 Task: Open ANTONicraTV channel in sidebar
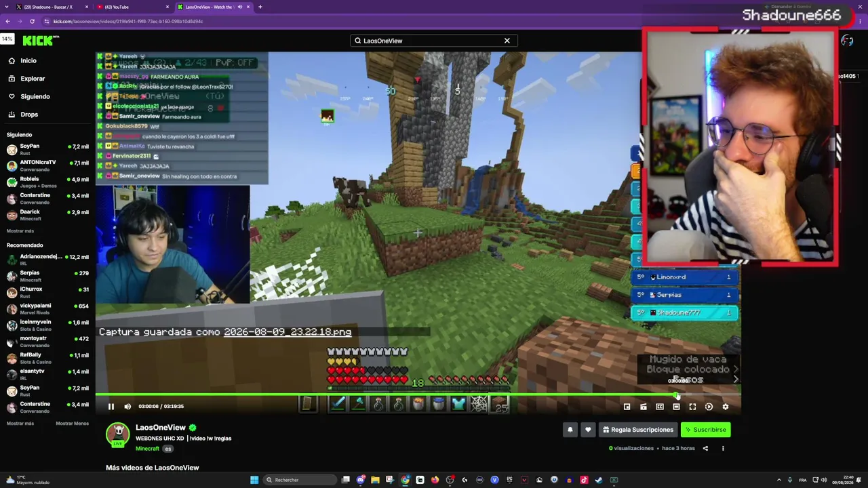[x=47, y=165]
